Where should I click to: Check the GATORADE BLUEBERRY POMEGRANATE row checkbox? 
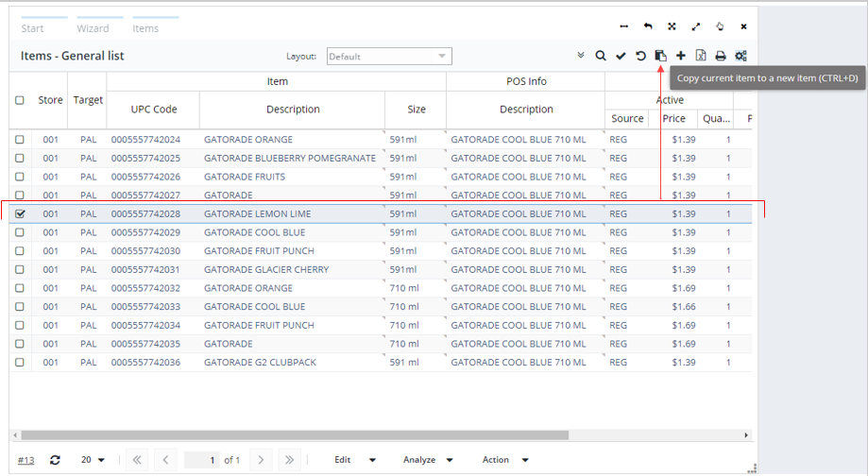point(20,159)
